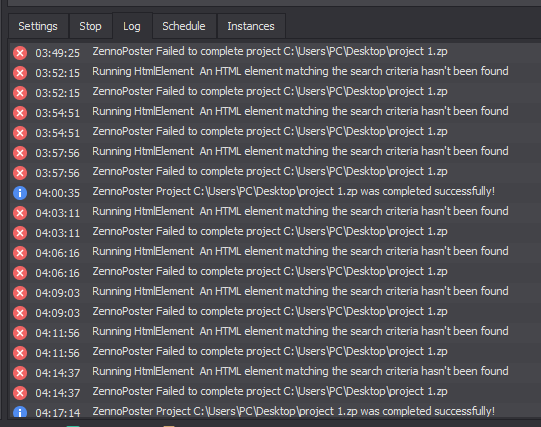Click the error icon beside the 04:11:56 Failed entry
541x427 pixels.
click(20, 353)
